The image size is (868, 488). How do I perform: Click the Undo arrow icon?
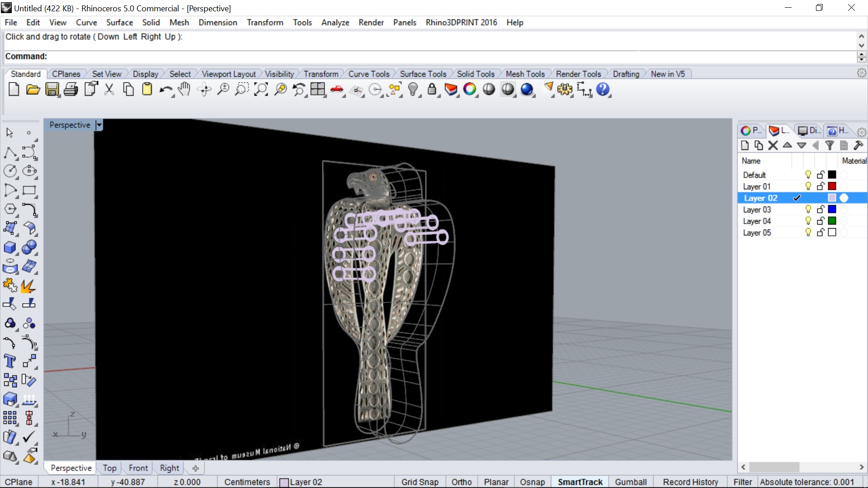tap(165, 89)
